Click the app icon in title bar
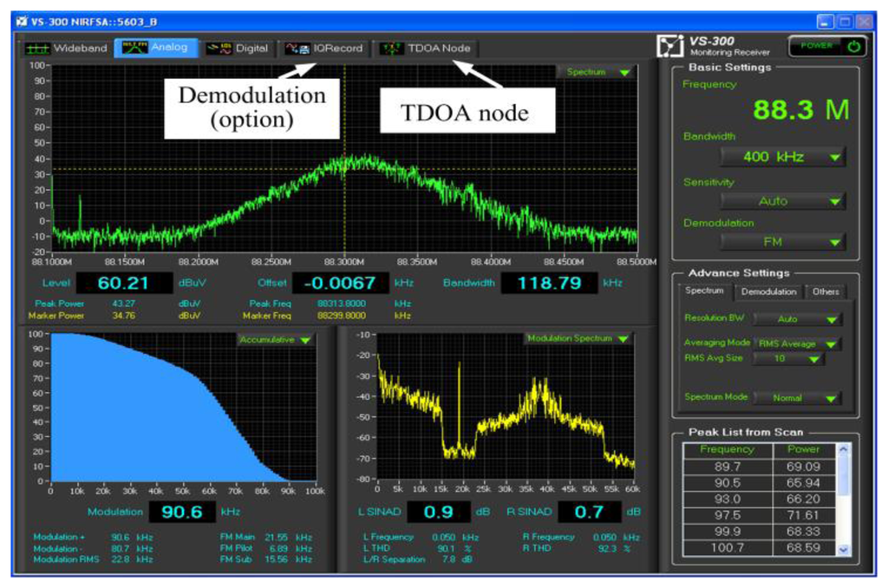Viewport: 888px width, 588px height. (22, 21)
